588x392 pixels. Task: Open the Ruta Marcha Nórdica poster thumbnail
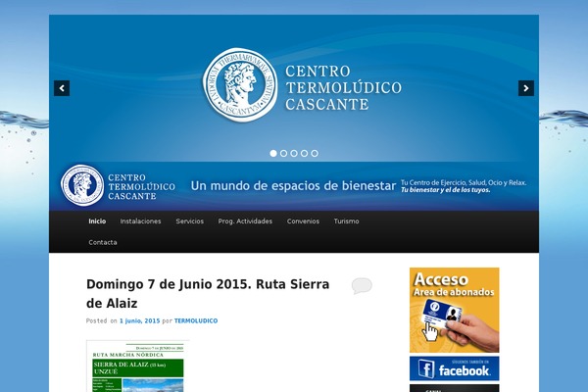tap(137, 367)
